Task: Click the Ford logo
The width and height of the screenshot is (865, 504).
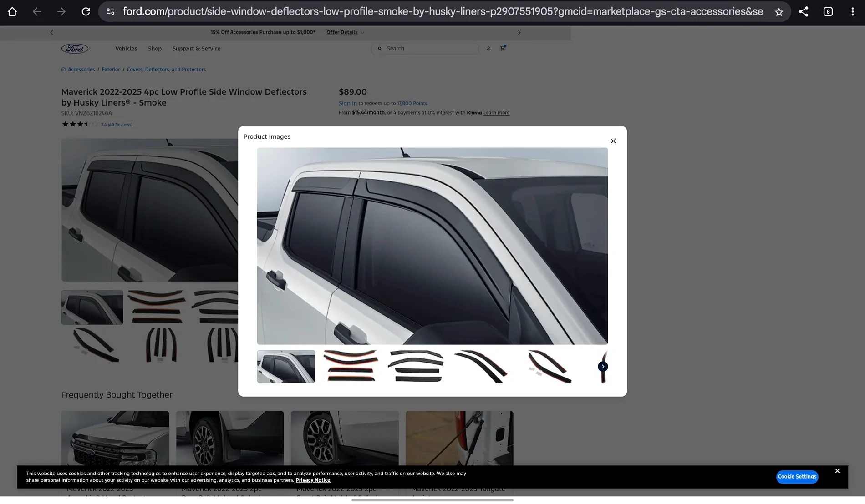Action: click(75, 49)
